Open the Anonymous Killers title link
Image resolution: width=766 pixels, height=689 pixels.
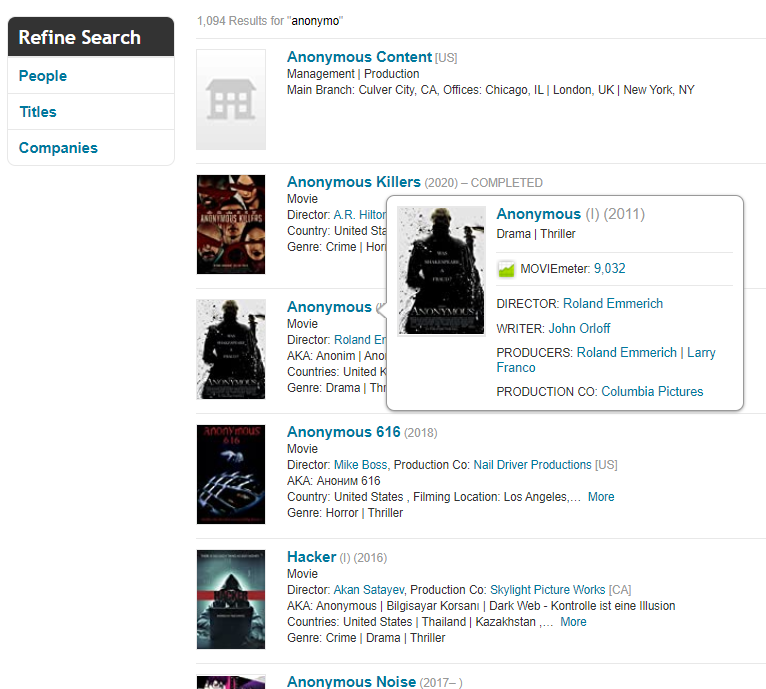point(353,182)
